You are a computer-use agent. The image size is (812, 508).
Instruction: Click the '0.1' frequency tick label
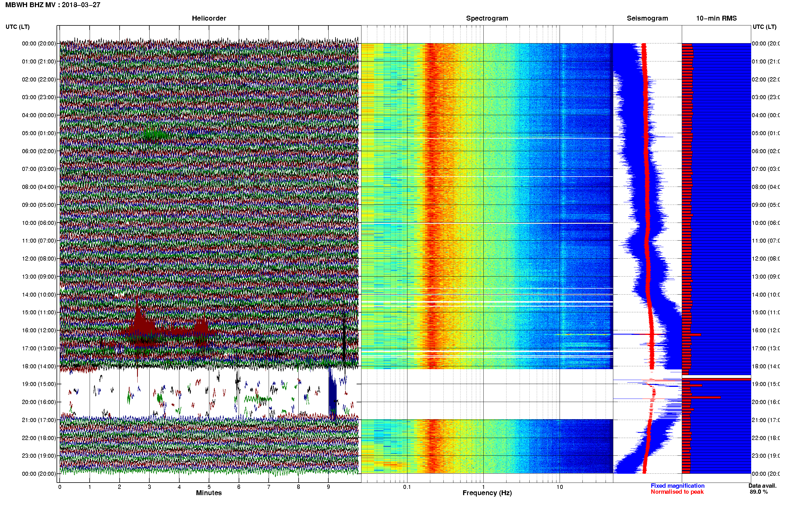pos(407,487)
